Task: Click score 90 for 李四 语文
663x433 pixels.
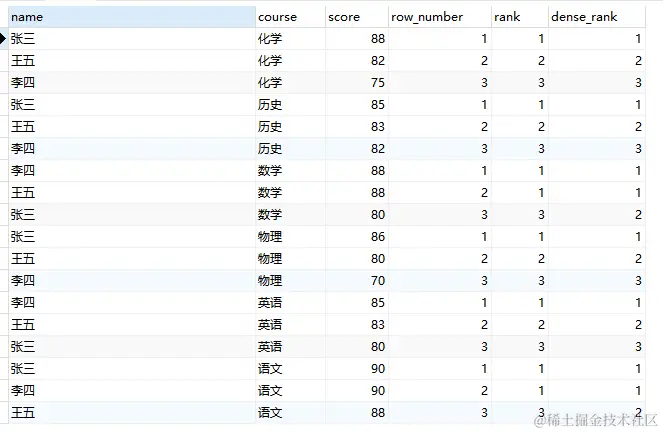Action: [x=356, y=391]
